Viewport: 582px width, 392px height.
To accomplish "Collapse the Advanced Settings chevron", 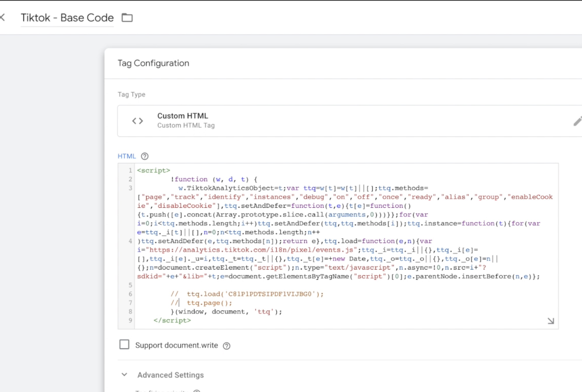I will coord(124,374).
